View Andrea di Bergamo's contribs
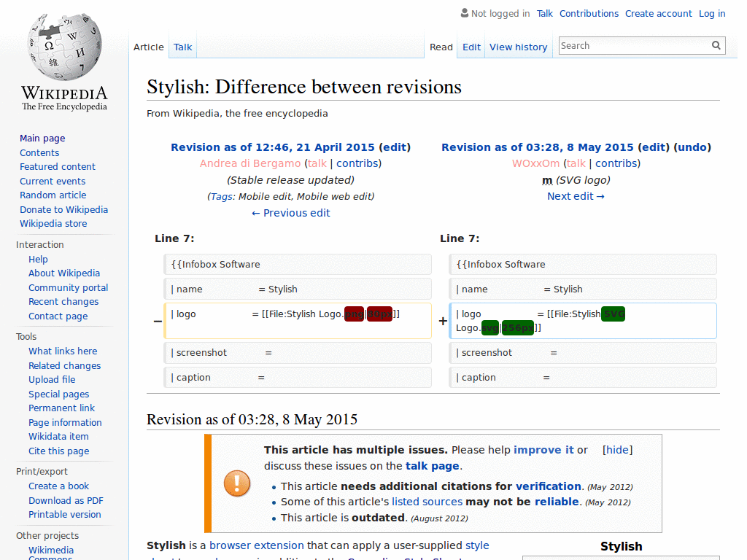Screen dimensions: 747x560 (357, 163)
